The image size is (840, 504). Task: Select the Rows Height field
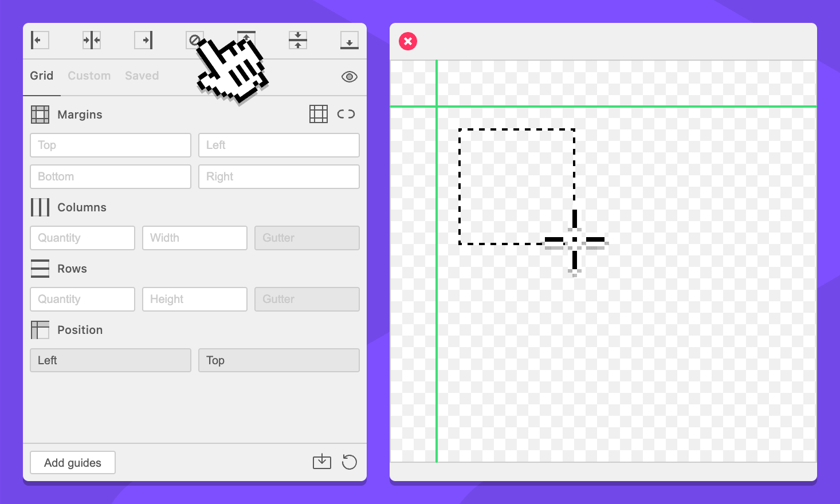coord(195,300)
